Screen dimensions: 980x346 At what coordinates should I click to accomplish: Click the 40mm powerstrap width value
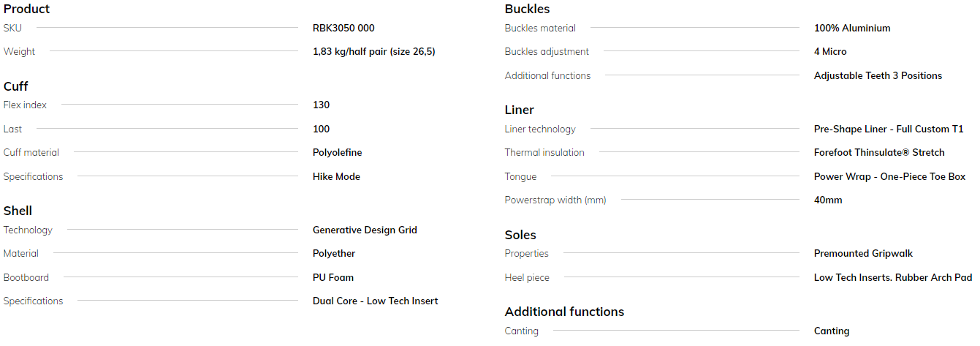(828, 200)
